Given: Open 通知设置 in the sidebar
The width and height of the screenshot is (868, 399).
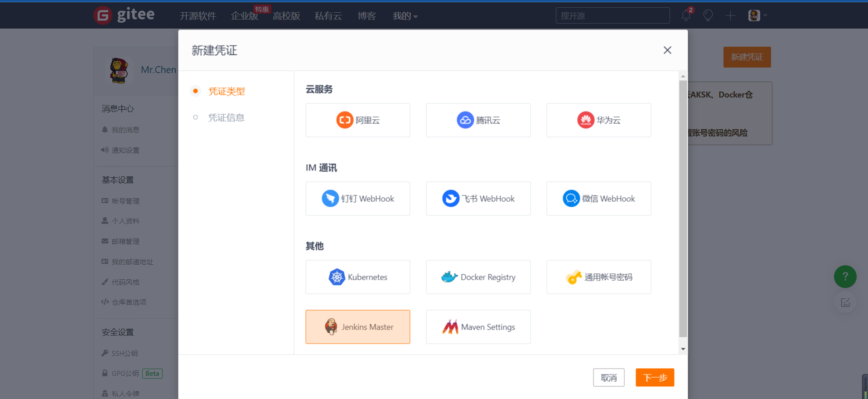Looking at the screenshot, I should [x=125, y=150].
